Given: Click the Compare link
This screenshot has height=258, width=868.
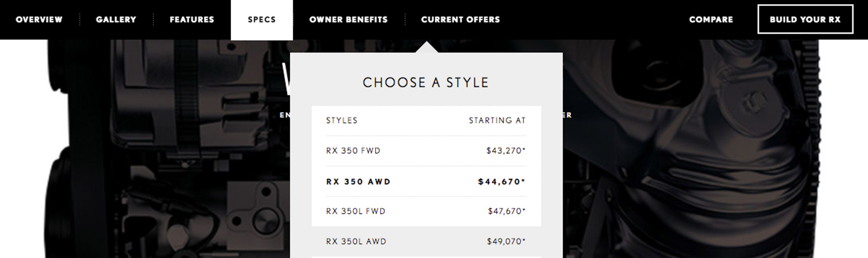Looking at the screenshot, I should [x=711, y=20].
